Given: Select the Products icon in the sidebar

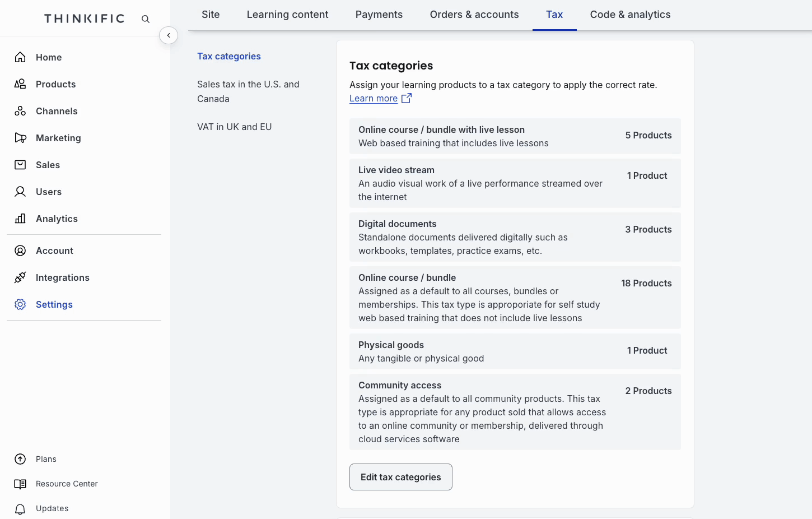Looking at the screenshot, I should [20, 84].
